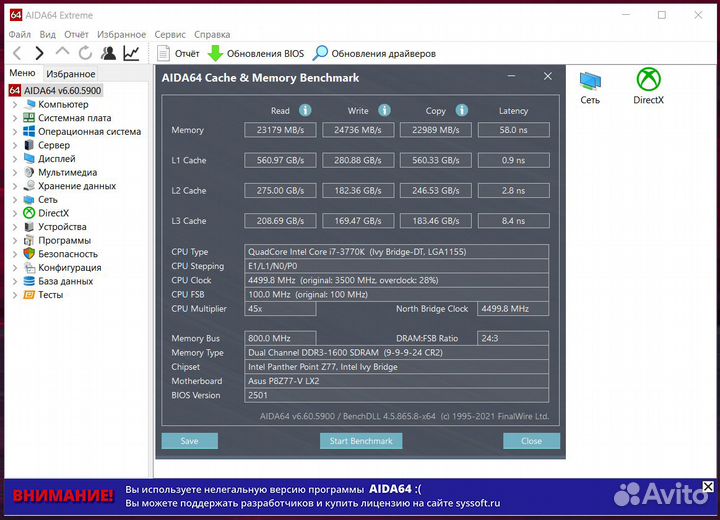Click the up level arrow icon
The image size is (720, 520).
tap(62, 52)
